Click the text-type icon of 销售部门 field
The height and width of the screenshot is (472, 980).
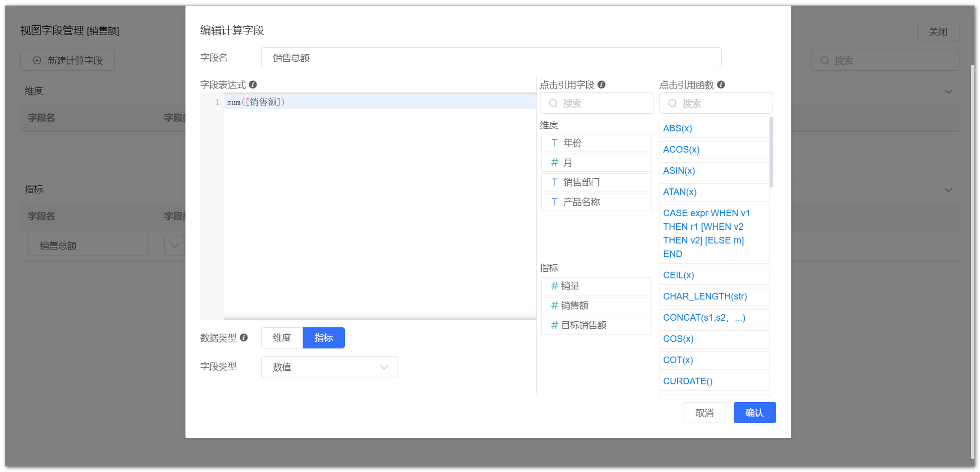[554, 182]
